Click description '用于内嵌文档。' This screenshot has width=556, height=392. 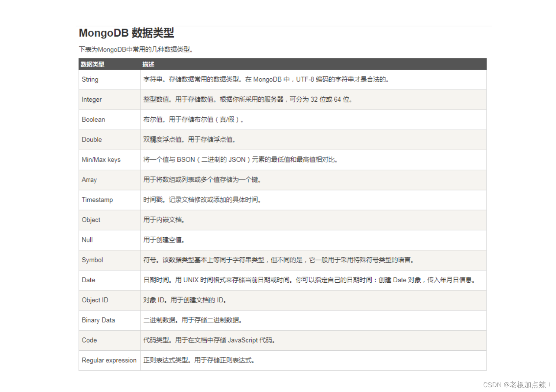(164, 220)
